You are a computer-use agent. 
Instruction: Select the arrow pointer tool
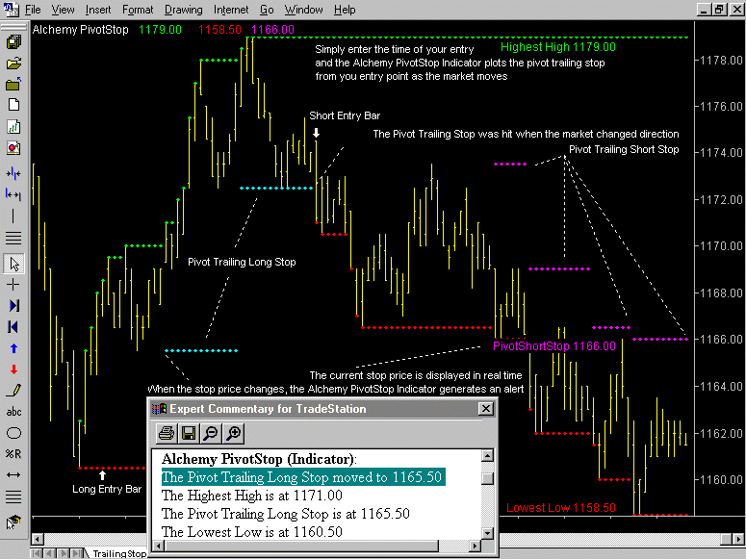coord(13,264)
